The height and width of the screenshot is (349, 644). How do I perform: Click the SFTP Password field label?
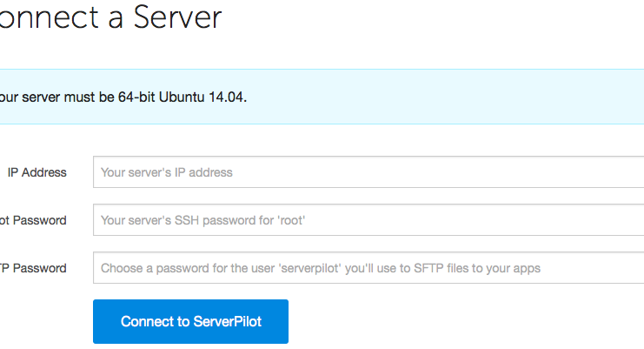point(33,268)
